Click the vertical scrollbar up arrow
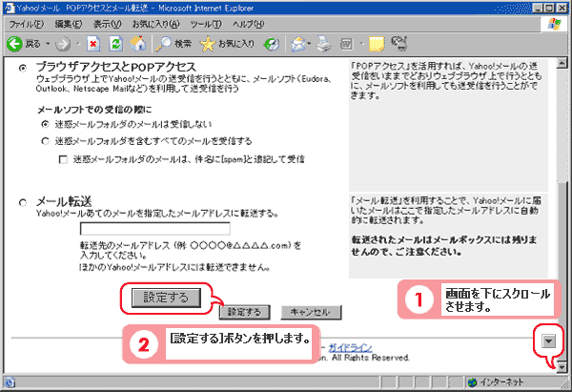 [x=562, y=64]
